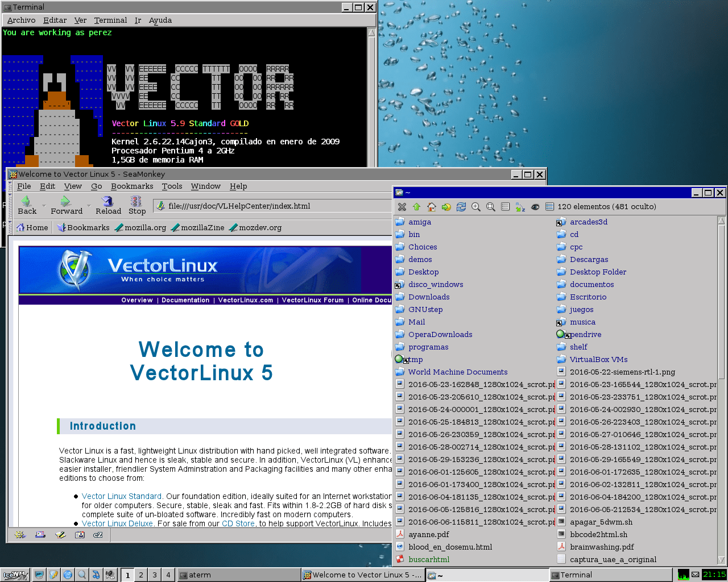
Task: Click the Documentation link on VectorLinux page
Action: pyautogui.click(x=185, y=300)
